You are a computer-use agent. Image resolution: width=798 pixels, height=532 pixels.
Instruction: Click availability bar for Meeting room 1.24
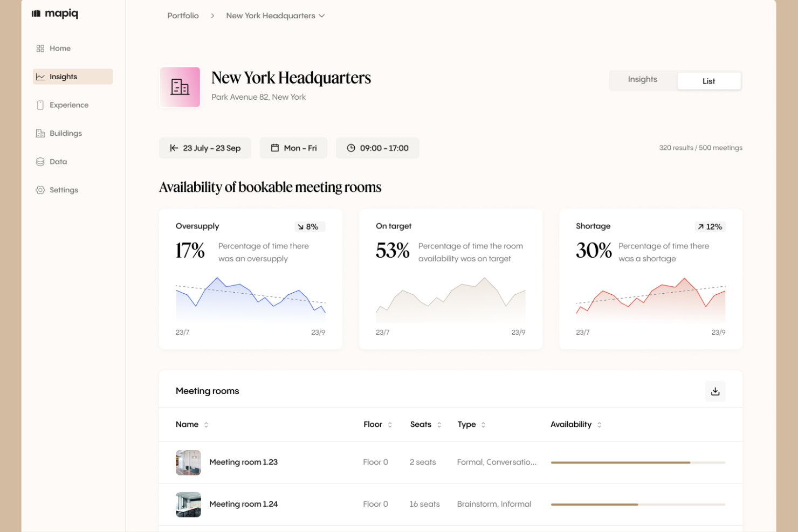tap(638, 505)
